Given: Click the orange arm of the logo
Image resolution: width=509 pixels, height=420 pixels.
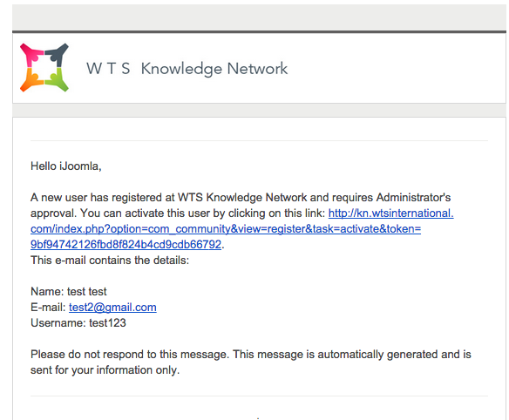Looking at the screenshot, I should 31,80.
